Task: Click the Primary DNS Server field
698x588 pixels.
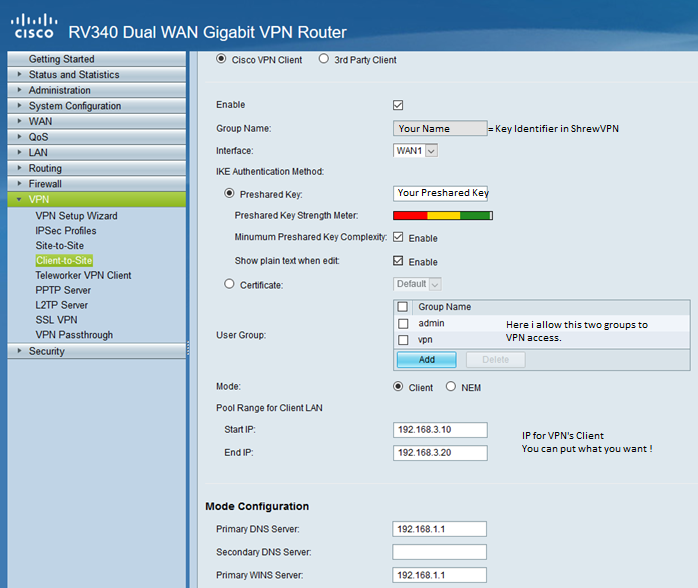Action: pos(439,529)
